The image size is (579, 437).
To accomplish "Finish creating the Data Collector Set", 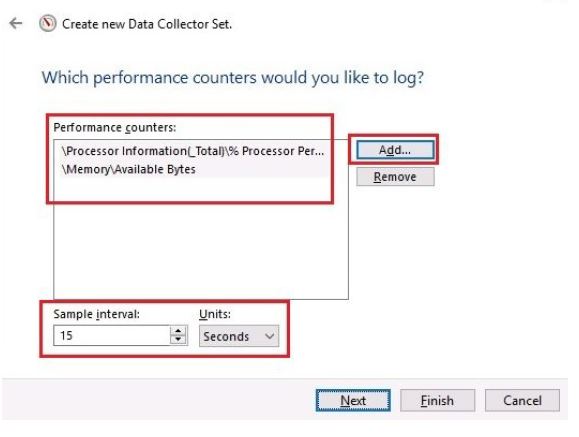I will (x=438, y=400).
